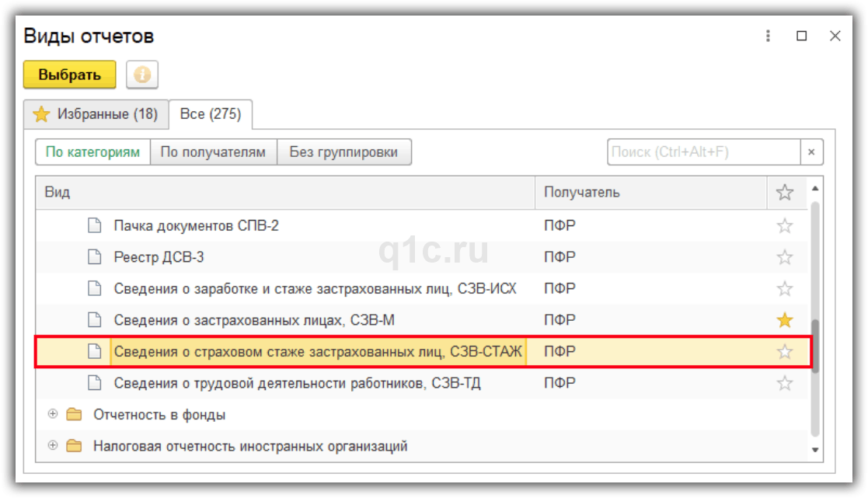The image size is (868, 498).
Task: Click the list scrollbar up arrow
Action: 815,189
